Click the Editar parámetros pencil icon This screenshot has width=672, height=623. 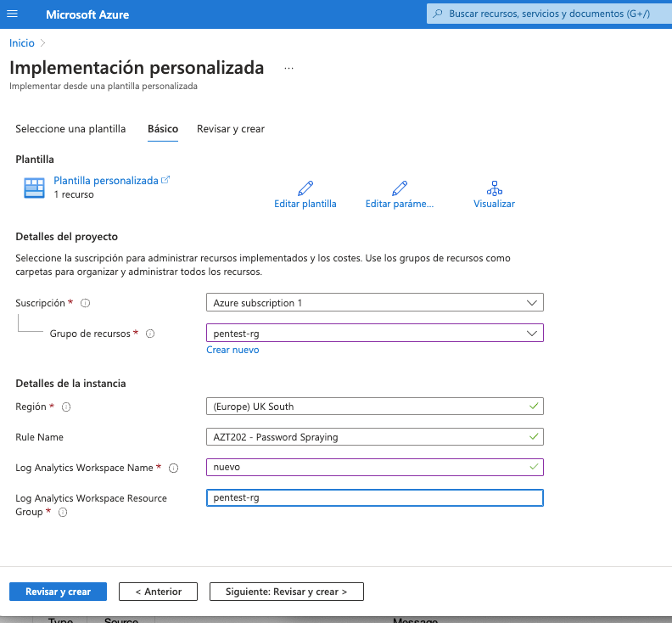coord(400,188)
